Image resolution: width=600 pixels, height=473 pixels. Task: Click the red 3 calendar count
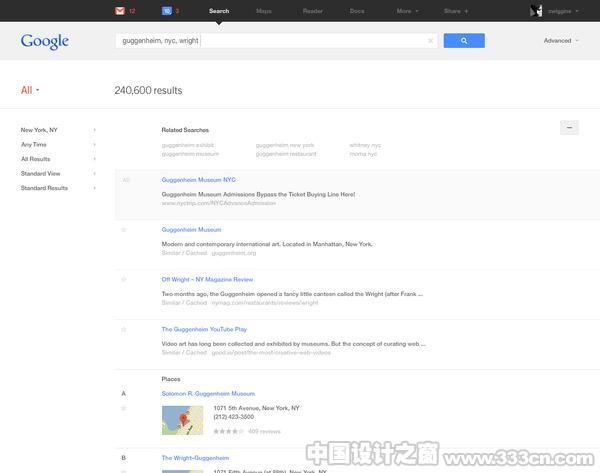coord(177,11)
